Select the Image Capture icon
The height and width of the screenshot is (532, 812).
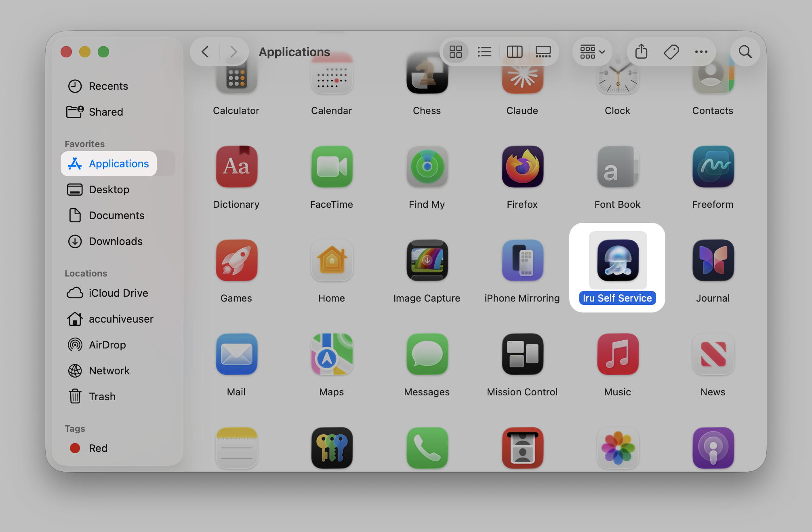(427, 260)
